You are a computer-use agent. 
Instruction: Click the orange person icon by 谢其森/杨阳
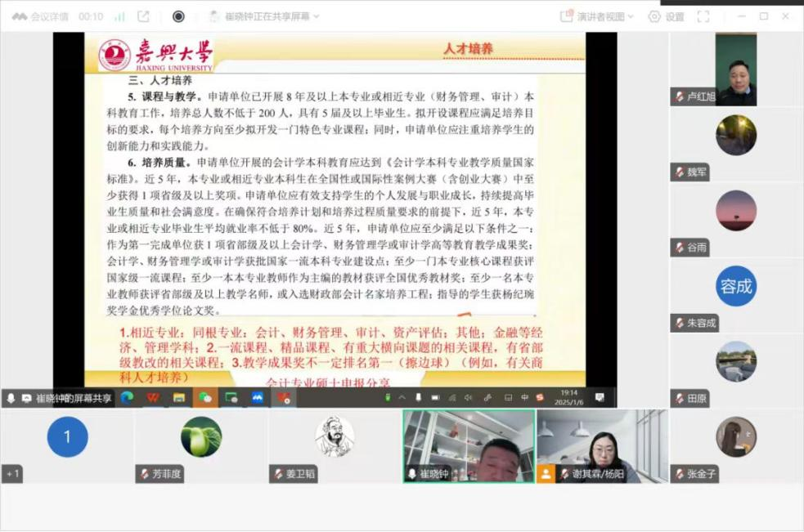(546, 474)
